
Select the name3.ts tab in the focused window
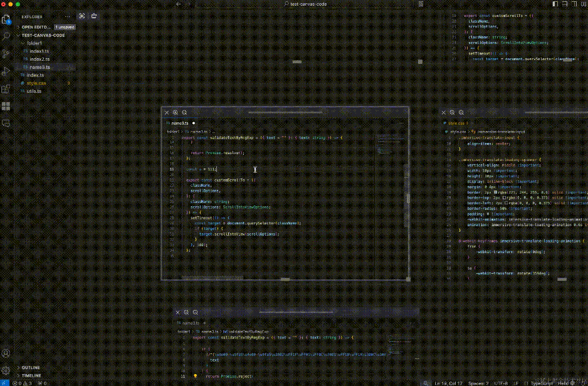tap(181, 123)
